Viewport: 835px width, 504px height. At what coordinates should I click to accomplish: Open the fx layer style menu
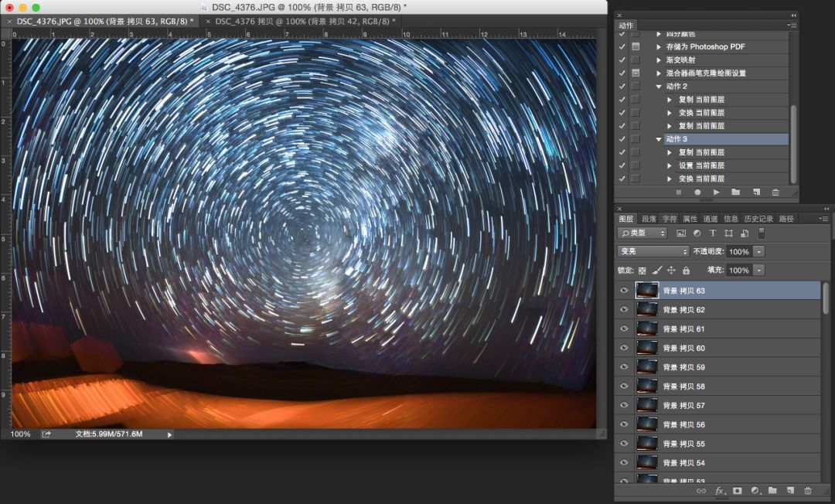[x=719, y=490]
